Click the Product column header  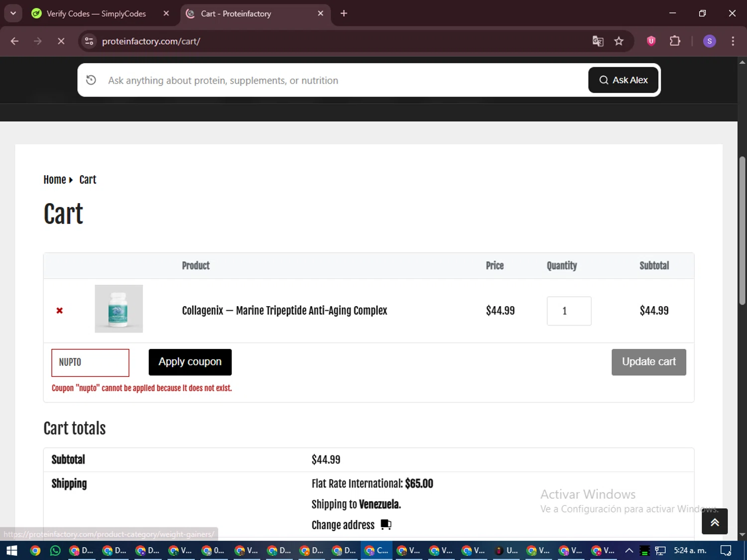(x=196, y=266)
